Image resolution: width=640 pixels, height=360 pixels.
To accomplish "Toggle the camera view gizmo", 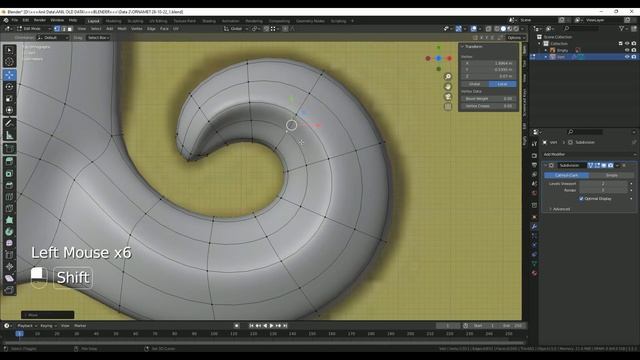I will pos(448,97).
